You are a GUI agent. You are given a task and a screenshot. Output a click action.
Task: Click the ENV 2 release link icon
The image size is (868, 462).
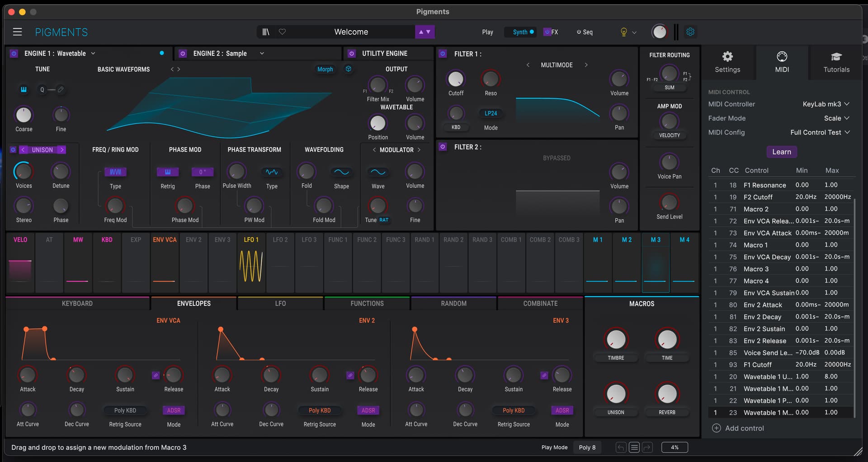point(350,375)
